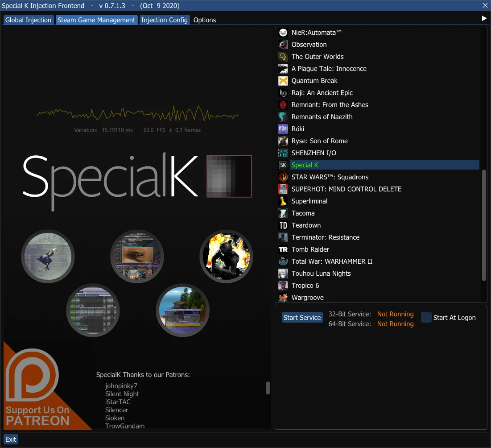Open the Steam Game Management tab

point(96,20)
